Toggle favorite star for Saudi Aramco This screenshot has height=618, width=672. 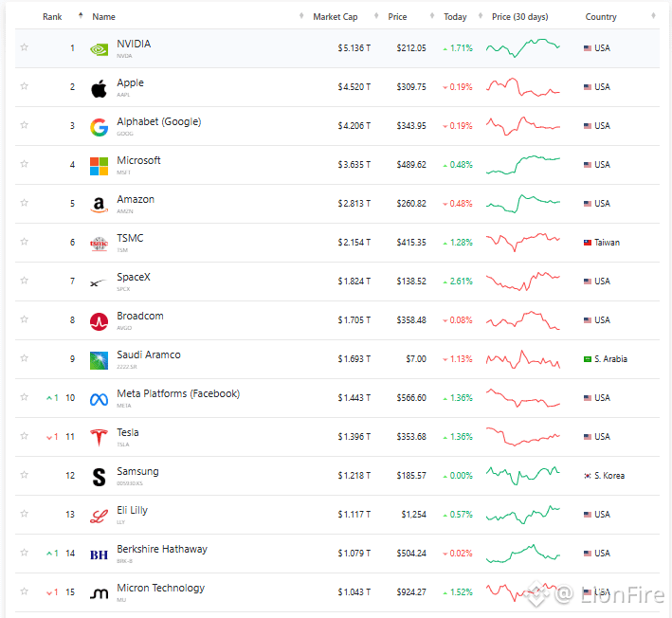25,358
